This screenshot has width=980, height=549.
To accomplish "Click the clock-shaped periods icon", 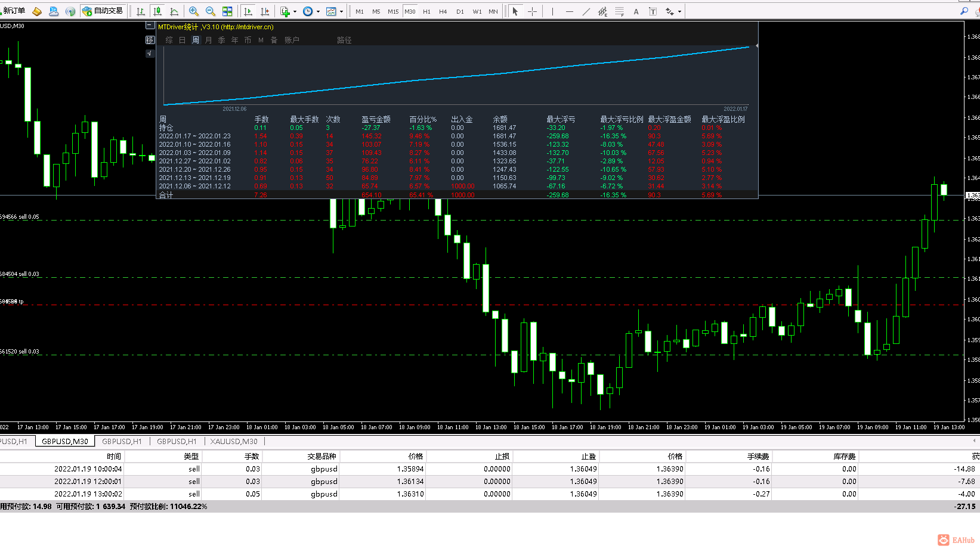I will (308, 11).
